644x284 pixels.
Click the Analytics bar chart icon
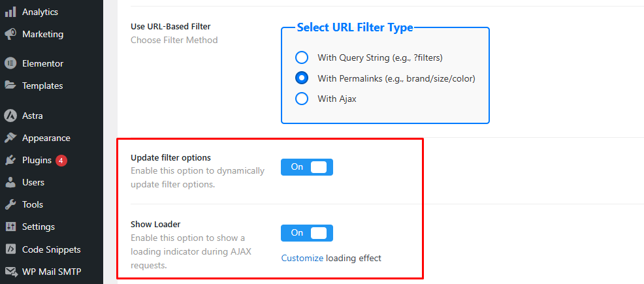[x=10, y=12]
